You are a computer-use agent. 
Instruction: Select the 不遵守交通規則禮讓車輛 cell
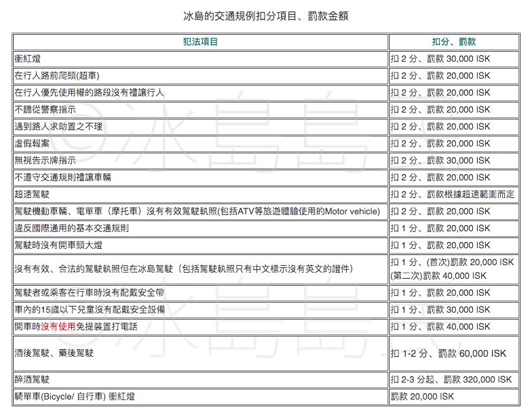[200, 178]
